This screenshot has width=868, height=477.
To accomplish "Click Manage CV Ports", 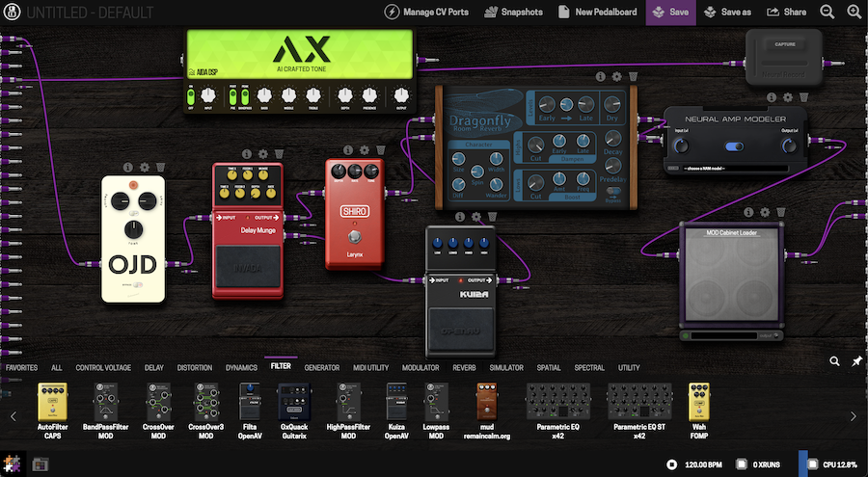I will pos(427,12).
